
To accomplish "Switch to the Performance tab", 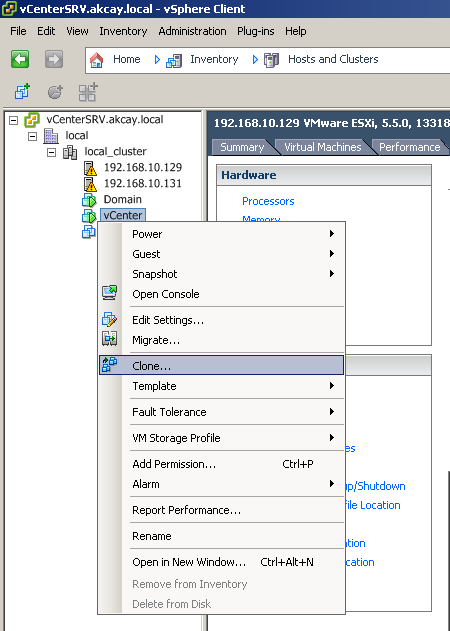I will point(410,147).
